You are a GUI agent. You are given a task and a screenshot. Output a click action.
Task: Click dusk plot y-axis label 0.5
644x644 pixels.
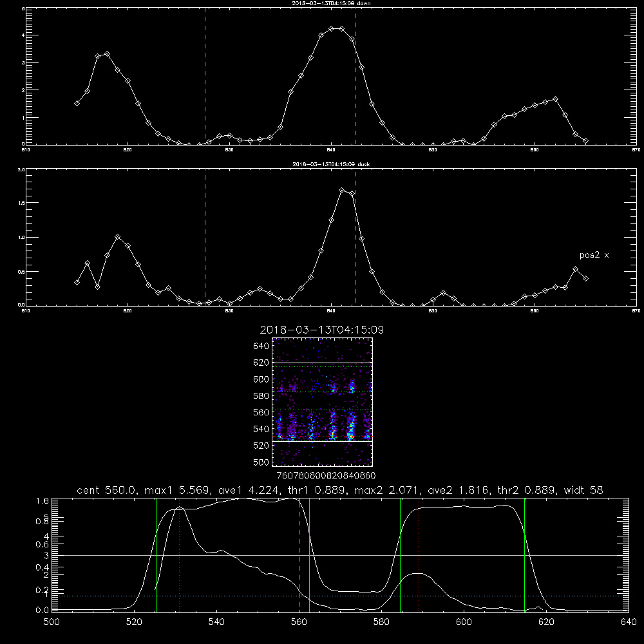[x=21, y=272]
